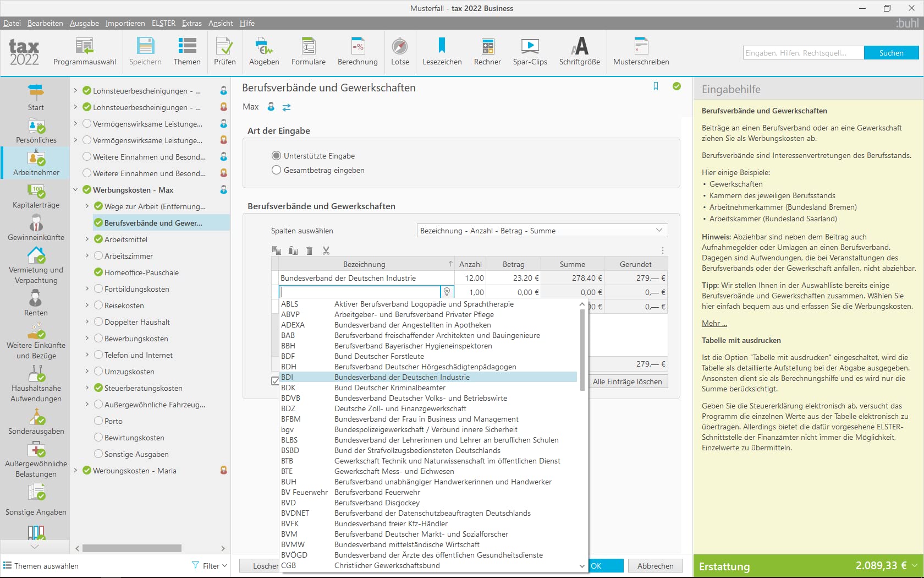The height and width of the screenshot is (578, 924).
Task: Select Gesamtbetrag eingeben radio button
Action: click(x=277, y=170)
